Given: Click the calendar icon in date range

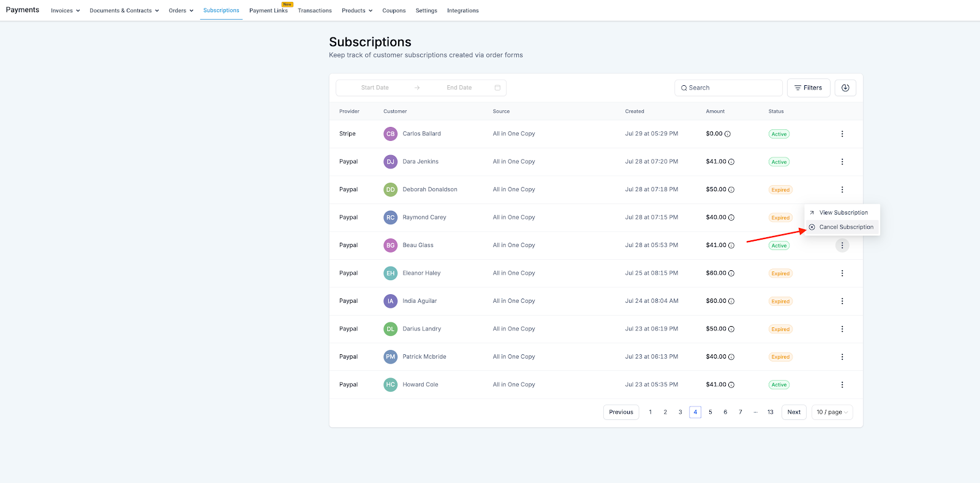Looking at the screenshot, I should click(x=497, y=88).
